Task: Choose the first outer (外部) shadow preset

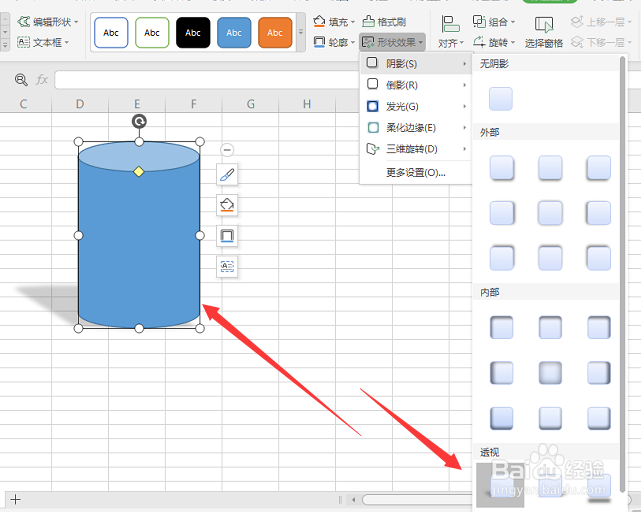Action: [502, 168]
